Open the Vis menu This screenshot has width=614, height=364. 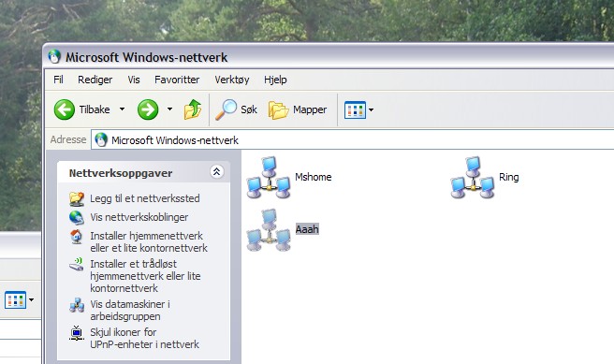(x=134, y=80)
